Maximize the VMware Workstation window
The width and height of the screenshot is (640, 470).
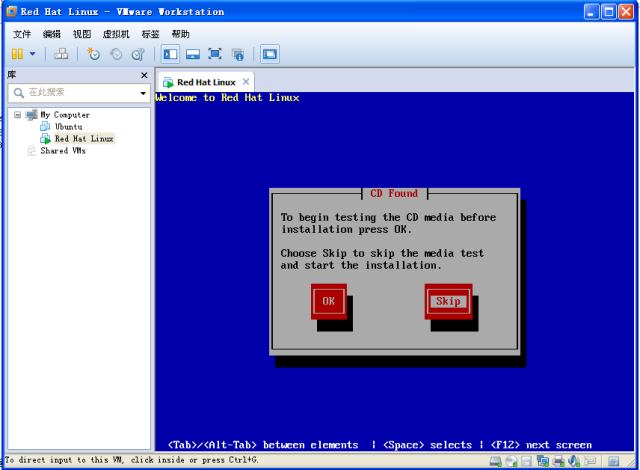(x=609, y=12)
